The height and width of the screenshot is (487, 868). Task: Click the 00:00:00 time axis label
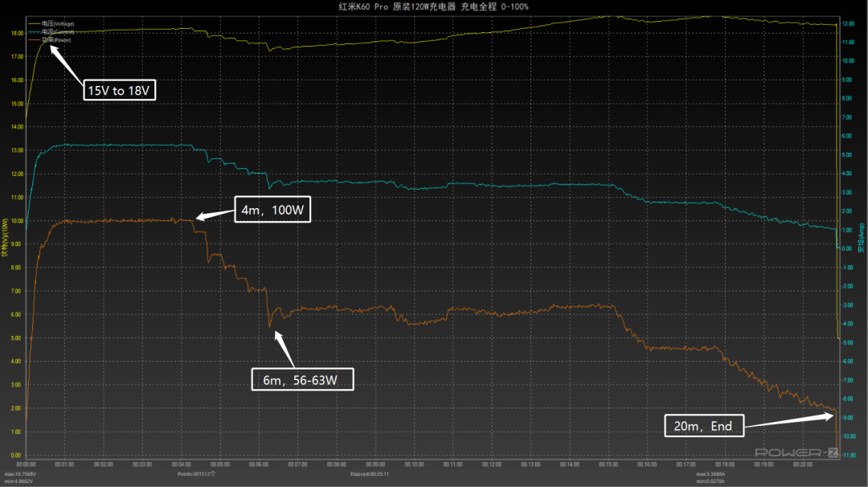pyautogui.click(x=26, y=464)
